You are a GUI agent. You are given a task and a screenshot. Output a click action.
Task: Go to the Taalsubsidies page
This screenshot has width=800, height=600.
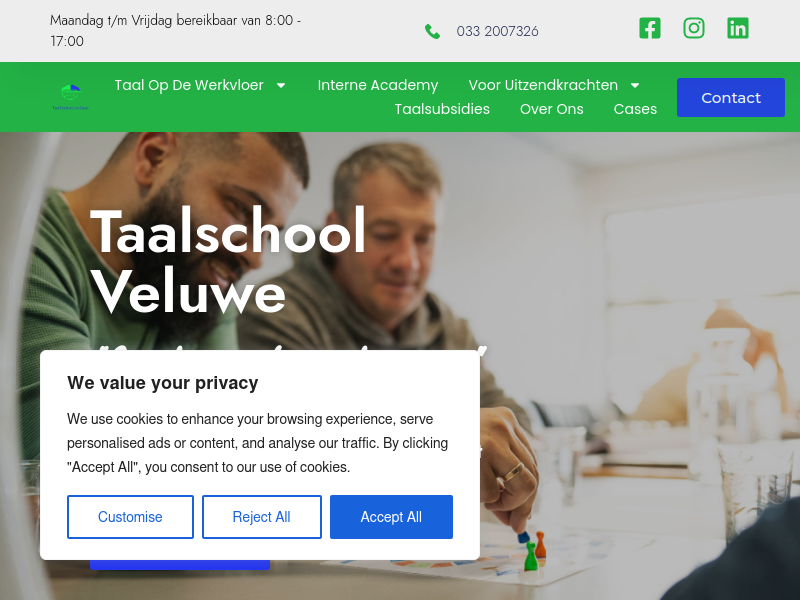point(442,109)
